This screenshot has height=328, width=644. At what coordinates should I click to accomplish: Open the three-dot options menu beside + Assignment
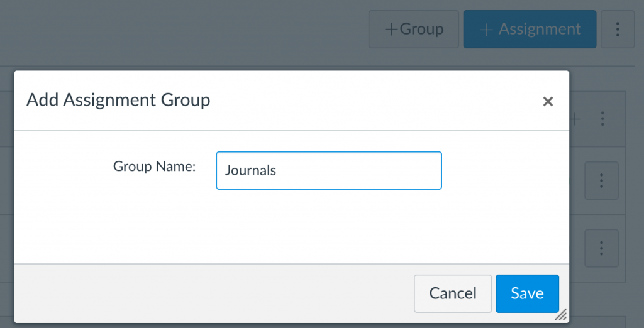618,29
